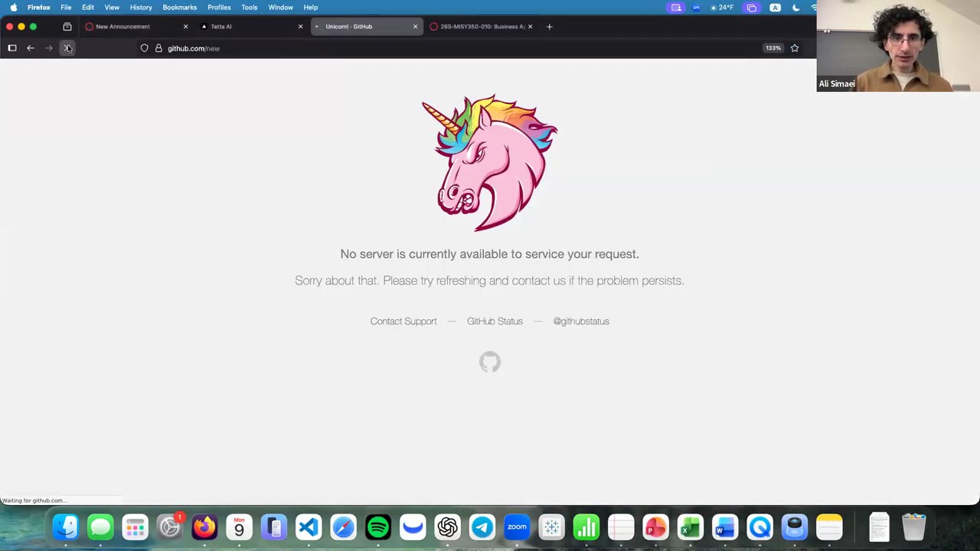The width and height of the screenshot is (980, 551).
Task: View site security padlock info
Action: tap(158, 48)
